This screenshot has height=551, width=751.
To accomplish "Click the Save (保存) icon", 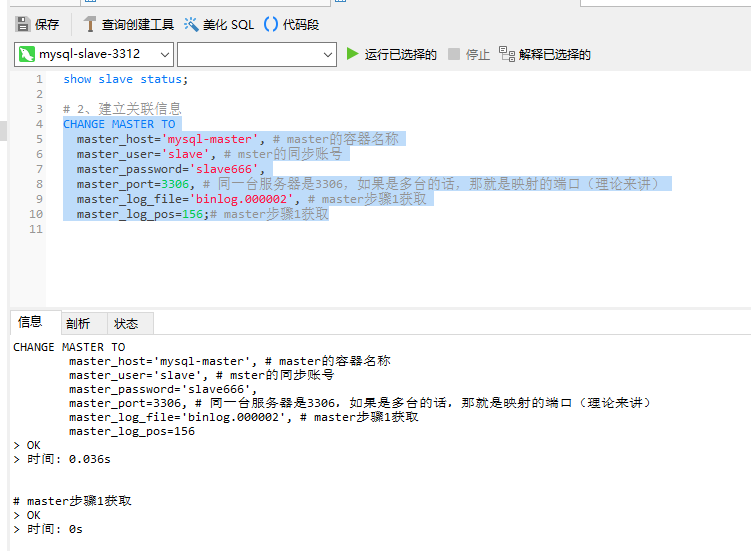I will point(22,24).
